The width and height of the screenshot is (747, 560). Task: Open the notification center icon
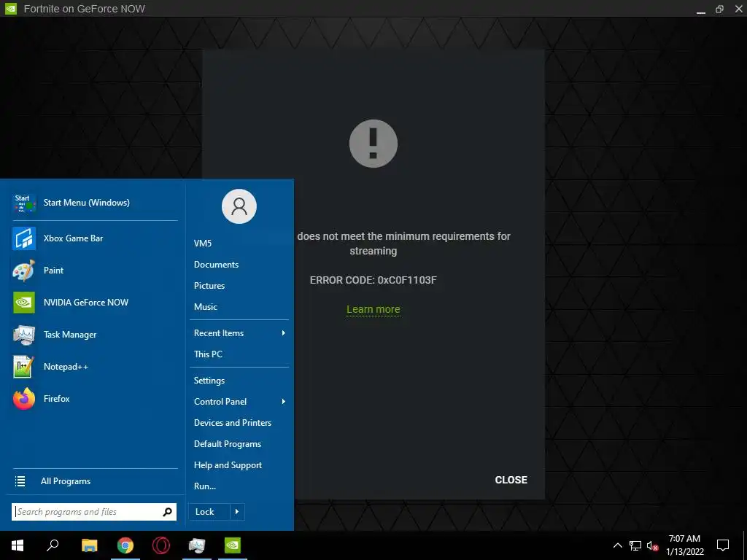point(723,545)
